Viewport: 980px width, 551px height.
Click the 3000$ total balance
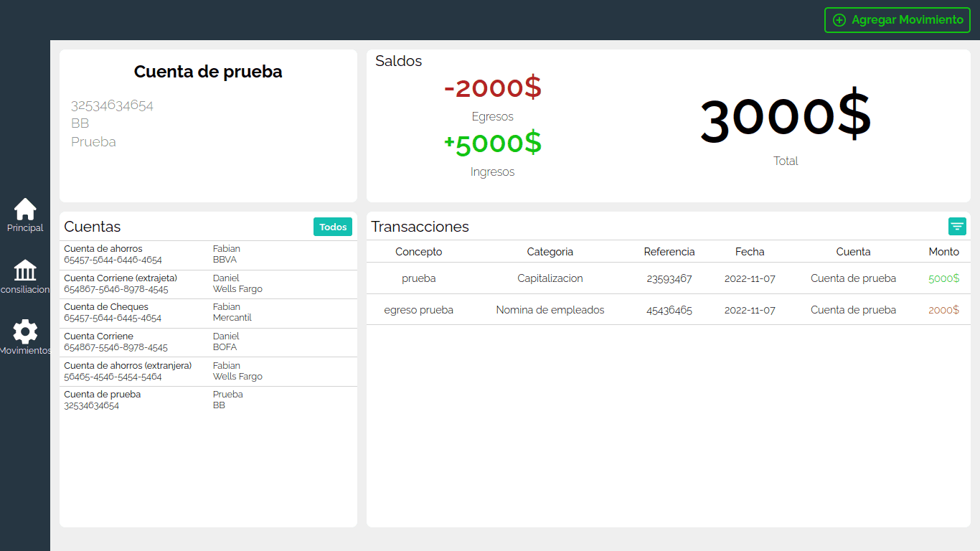point(786,117)
